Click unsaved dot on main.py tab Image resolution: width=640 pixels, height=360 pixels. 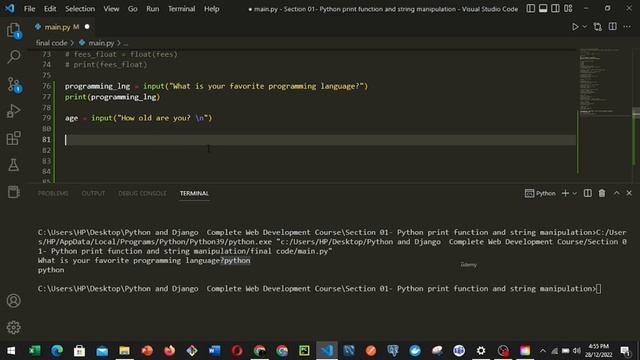(87, 27)
